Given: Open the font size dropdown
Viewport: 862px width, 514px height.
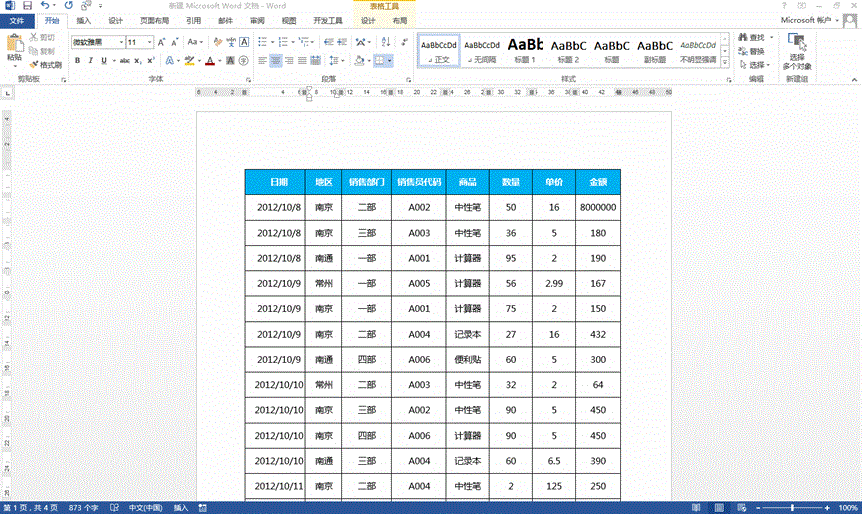Looking at the screenshot, I should (x=149, y=42).
